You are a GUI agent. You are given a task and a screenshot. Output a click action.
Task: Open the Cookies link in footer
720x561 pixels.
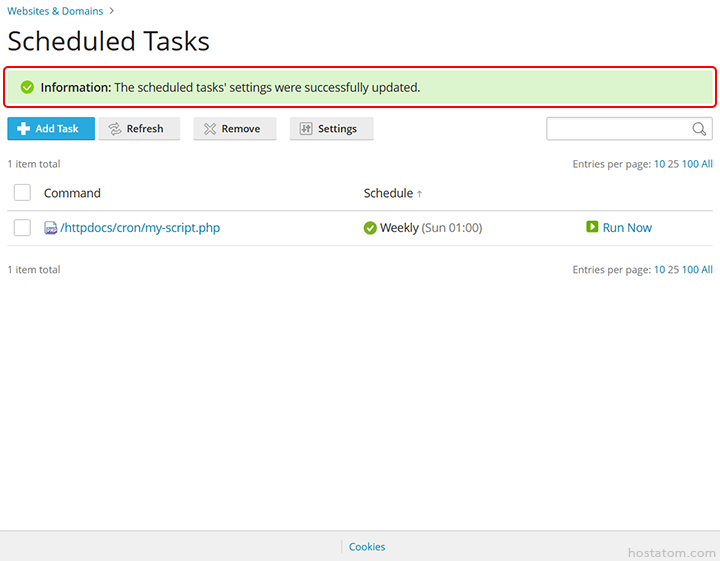click(x=367, y=547)
